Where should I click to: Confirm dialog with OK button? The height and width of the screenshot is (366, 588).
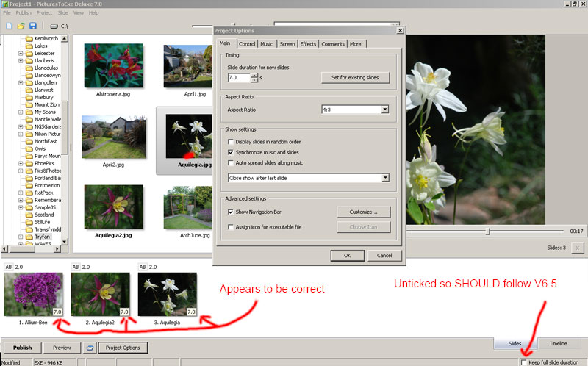click(x=347, y=255)
